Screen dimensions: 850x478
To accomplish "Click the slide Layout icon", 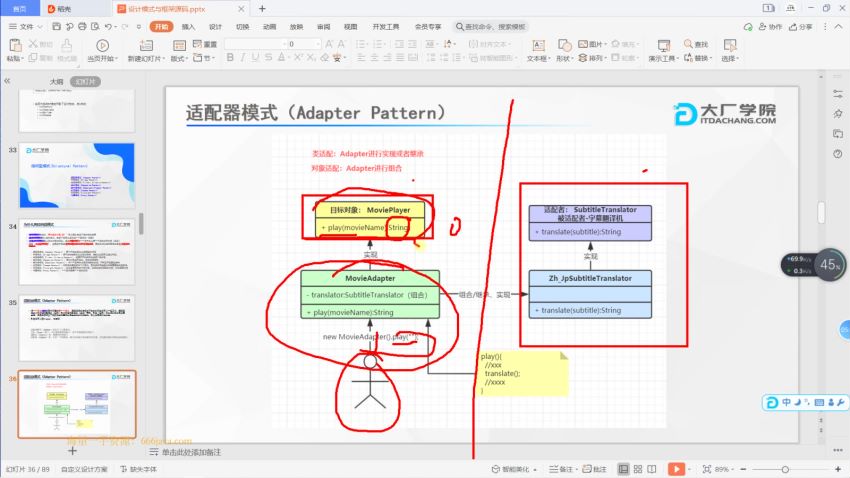I will pyautogui.click(x=179, y=46).
